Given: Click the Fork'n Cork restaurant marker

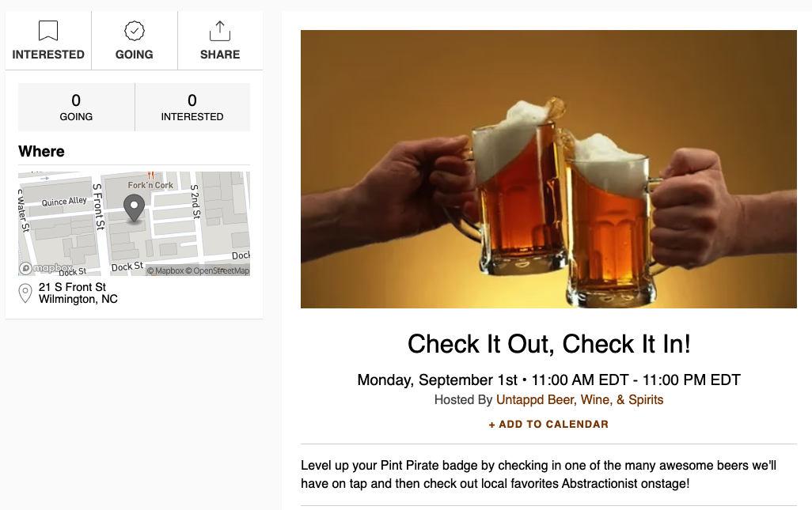Looking at the screenshot, I should (x=150, y=176).
